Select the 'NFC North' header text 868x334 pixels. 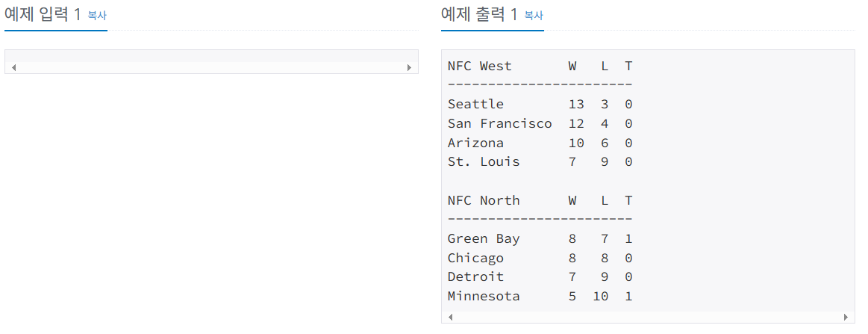(x=484, y=200)
